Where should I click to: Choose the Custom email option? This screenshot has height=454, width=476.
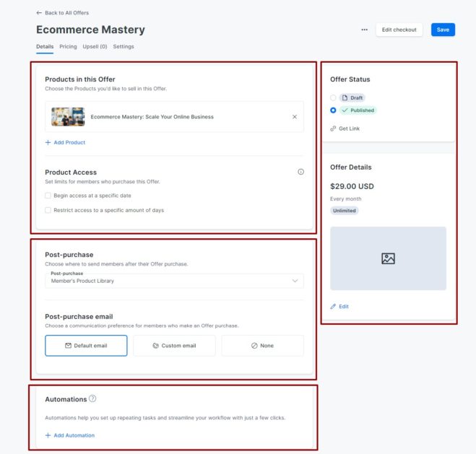(174, 346)
